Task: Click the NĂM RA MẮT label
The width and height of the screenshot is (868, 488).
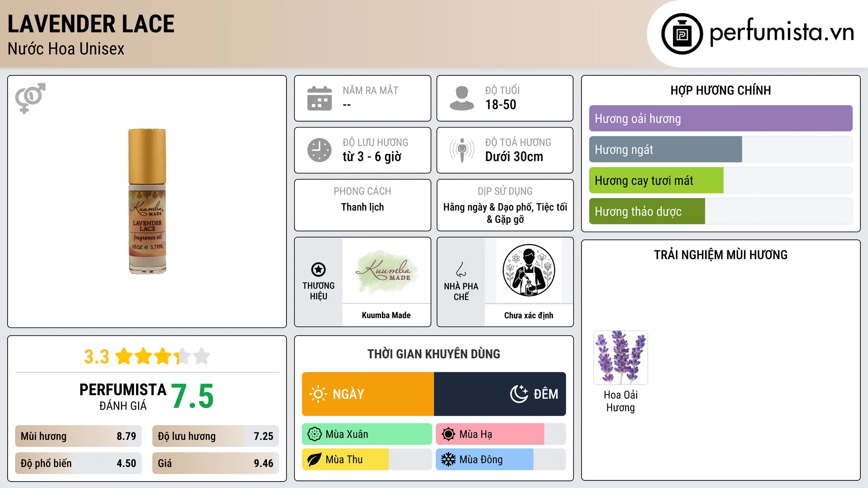Action: pos(370,90)
